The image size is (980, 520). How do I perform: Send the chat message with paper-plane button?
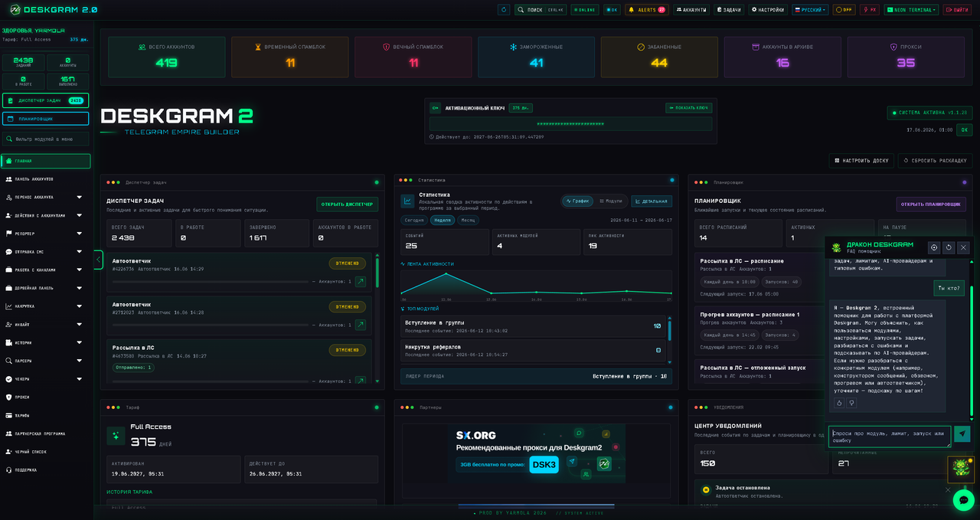(x=962, y=433)
